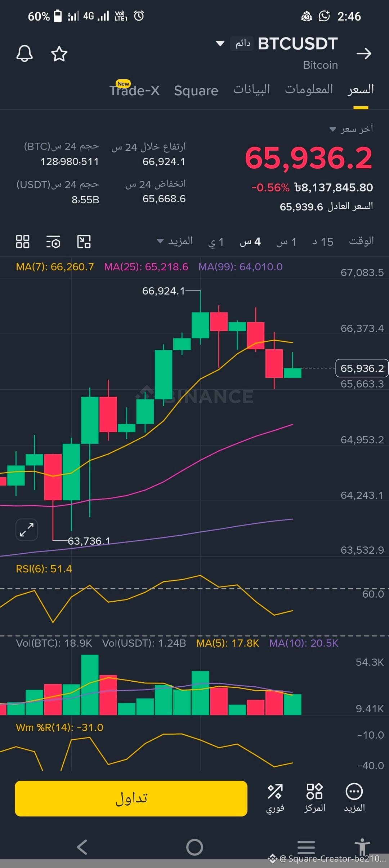Tap the -0.56% price change value
The width and height of the screenshot is (389, 868).
pyautogui.click(x=270, y=187)
